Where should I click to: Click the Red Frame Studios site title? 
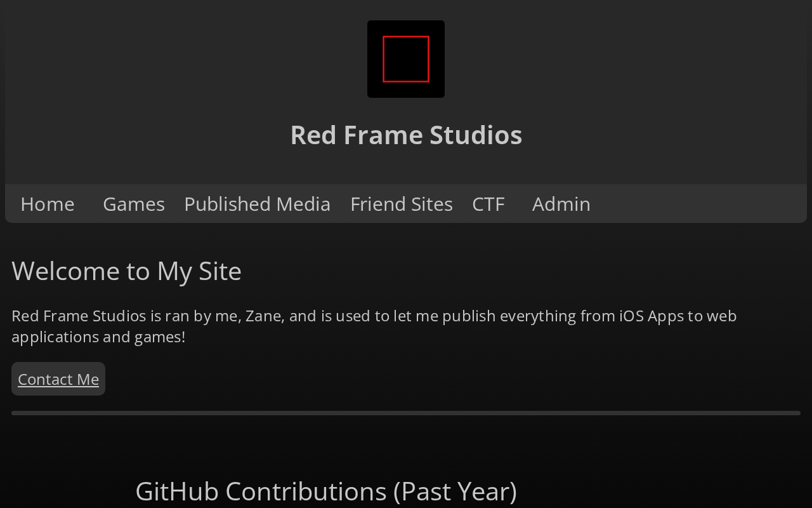pos(406,135)
